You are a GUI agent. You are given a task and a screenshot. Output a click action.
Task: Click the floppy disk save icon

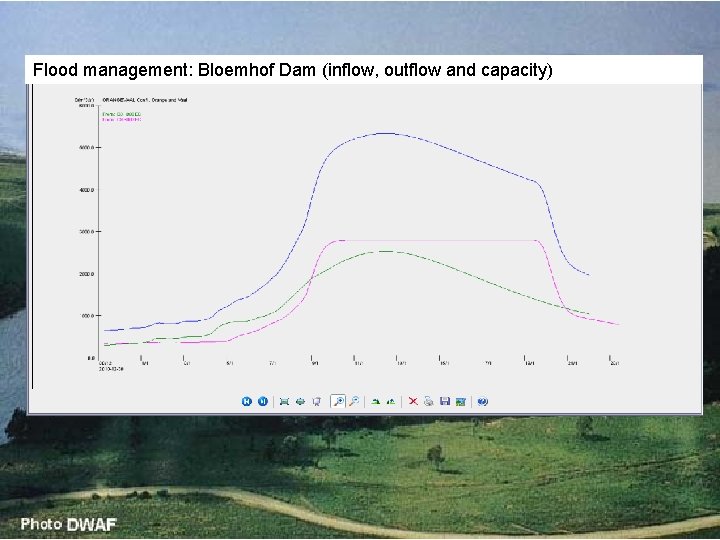(444, 401)
